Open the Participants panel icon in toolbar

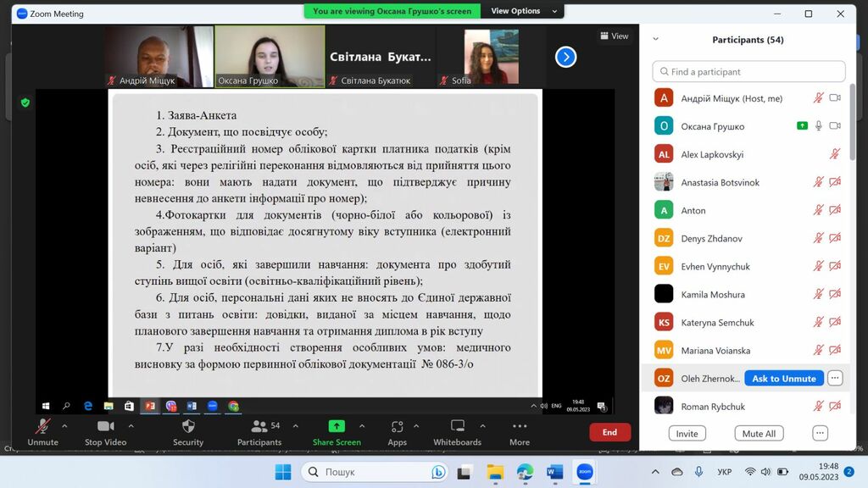click(259, 427)
